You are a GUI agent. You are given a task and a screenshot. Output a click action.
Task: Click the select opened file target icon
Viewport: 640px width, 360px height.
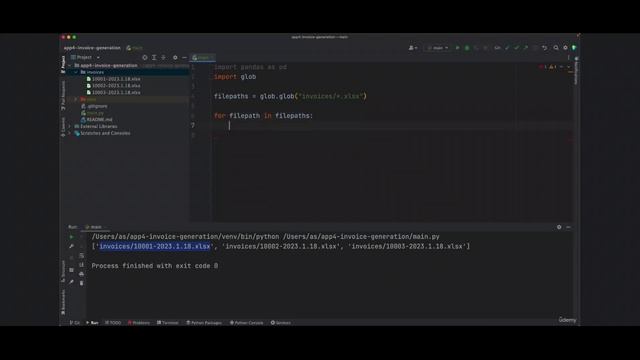(x=144, y=58)
